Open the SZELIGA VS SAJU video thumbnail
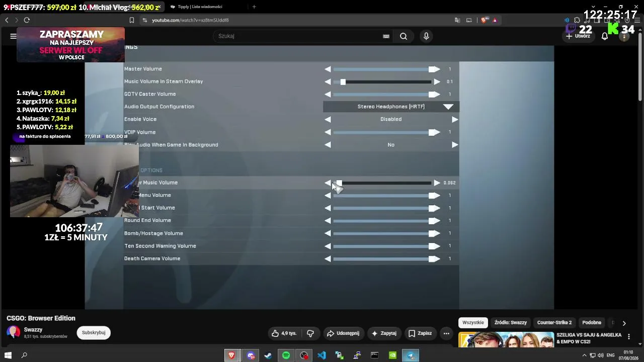Image resolution: width=644 pixels, height=362 pixels. point(506,340)
